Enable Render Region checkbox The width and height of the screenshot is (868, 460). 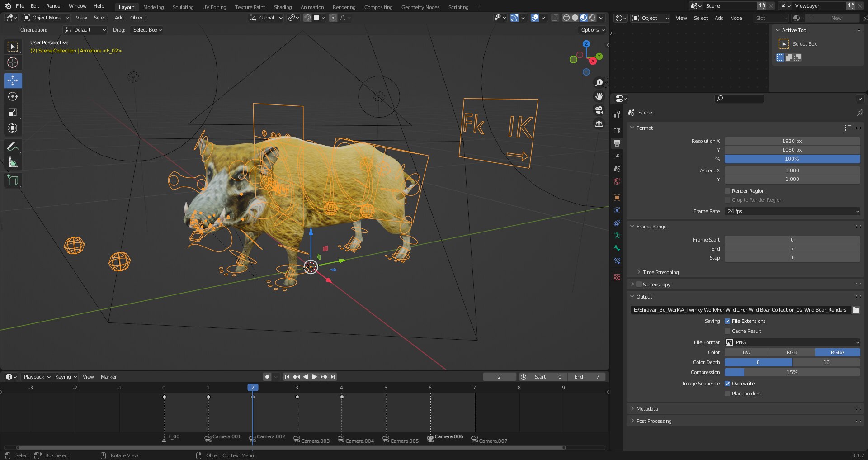pos(727,191)
